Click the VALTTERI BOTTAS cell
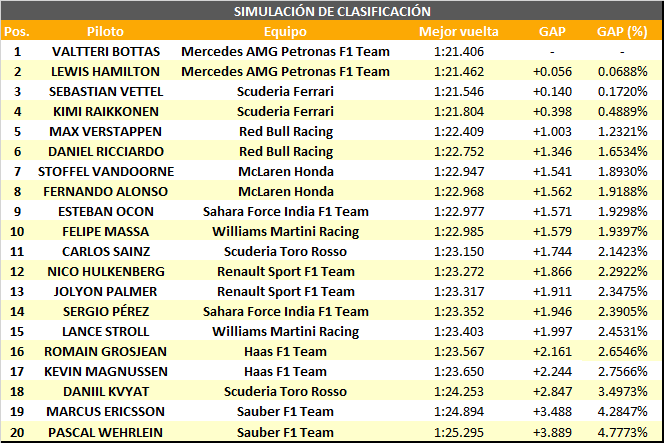The image size is (664, 443). [x=106, y=52]
